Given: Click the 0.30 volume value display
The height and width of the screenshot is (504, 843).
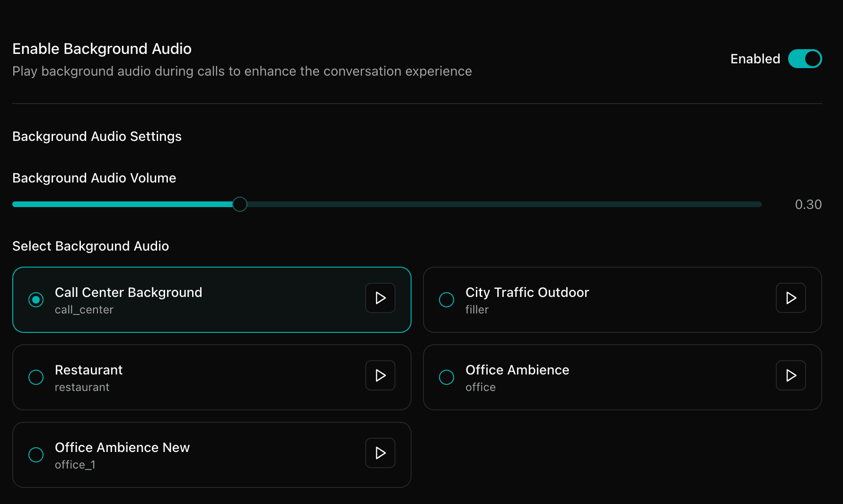Looking at the screenshot, I should (x=808, y=204).
